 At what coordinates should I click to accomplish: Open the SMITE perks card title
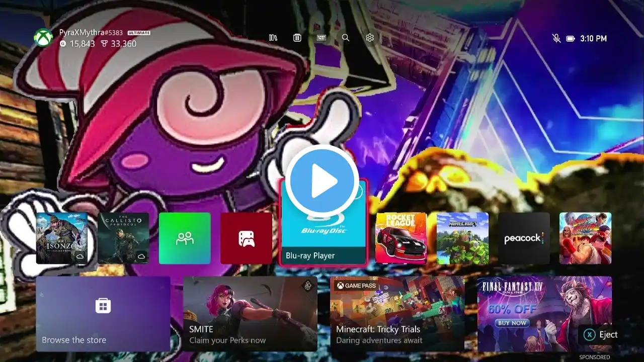pyautogui.click(x=201, y=329)
